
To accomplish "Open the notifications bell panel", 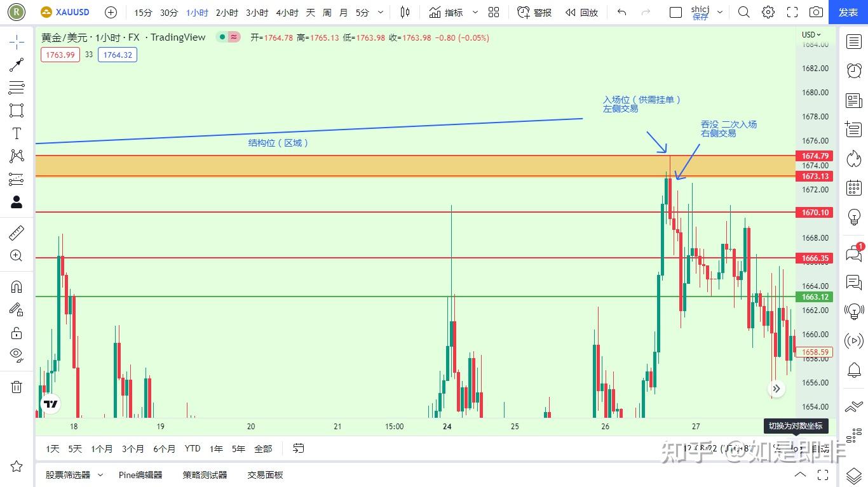I will click(x=854, y=370).
